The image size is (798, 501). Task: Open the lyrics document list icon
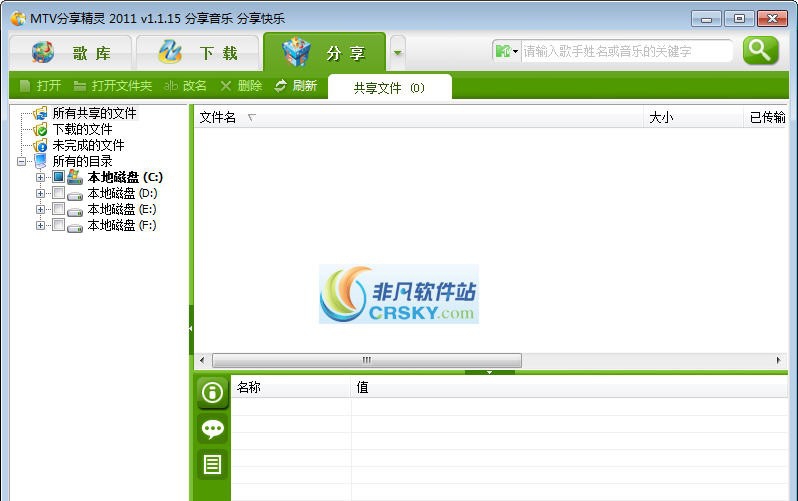(x=212, y=464)
